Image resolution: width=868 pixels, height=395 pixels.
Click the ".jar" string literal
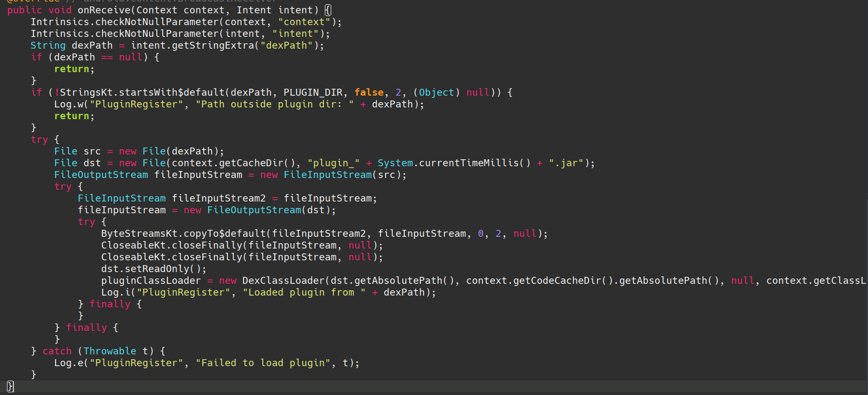(x=566, y=163)
